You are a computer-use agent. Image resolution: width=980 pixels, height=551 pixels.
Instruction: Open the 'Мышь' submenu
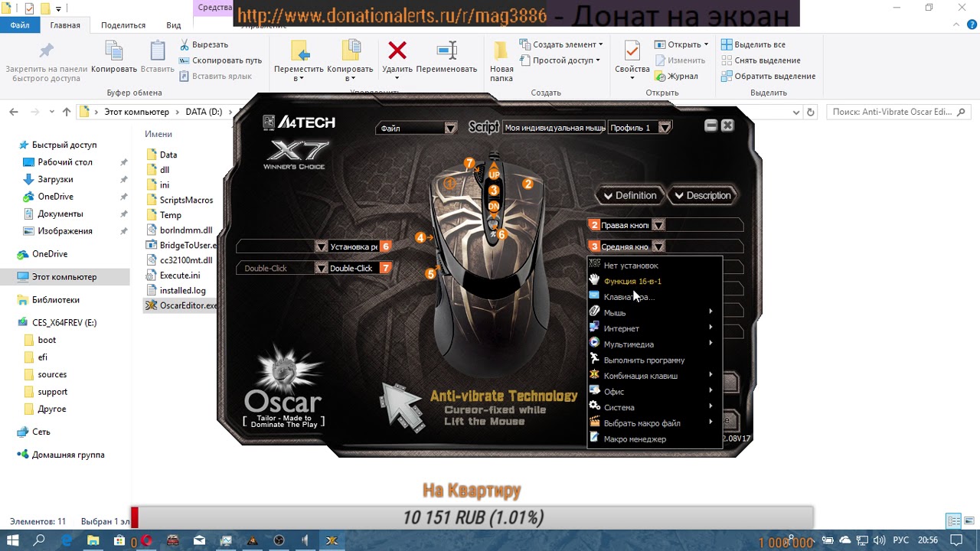tap(654, 312)
